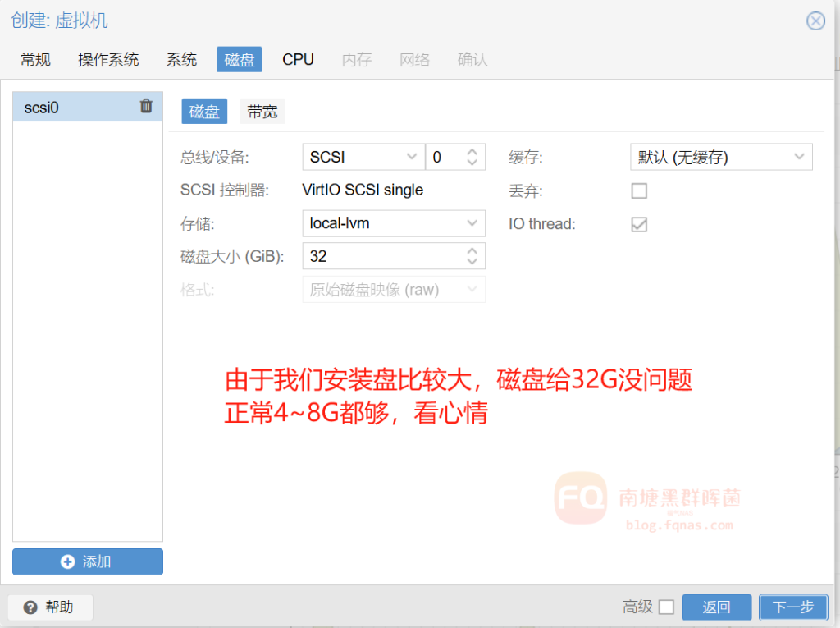Switch to the CPU tab
This screenshot has height=628, width=840.
coord(298,59)
